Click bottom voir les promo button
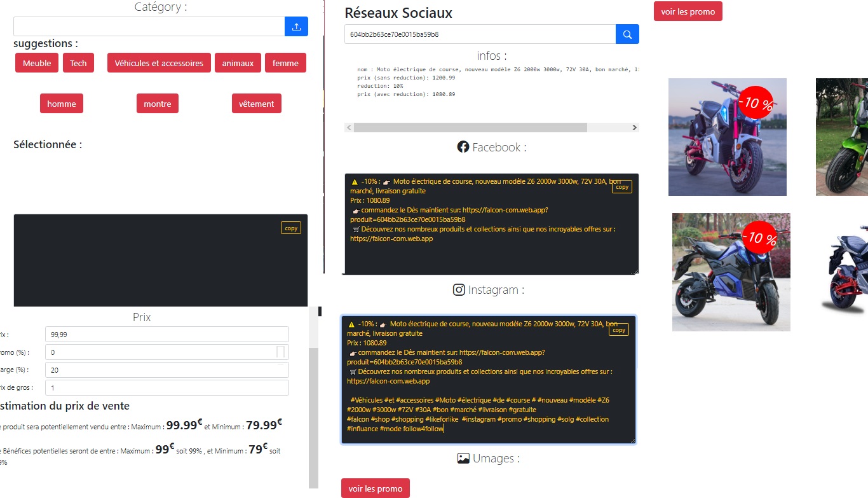 click(376, 488)
